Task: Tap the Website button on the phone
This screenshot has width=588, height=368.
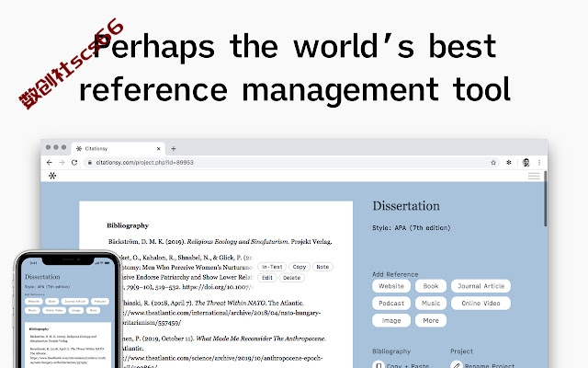Action: point(33,301)
